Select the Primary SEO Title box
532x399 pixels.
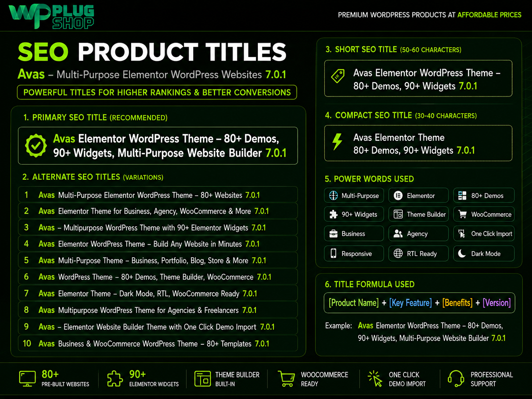click(158, 145)
